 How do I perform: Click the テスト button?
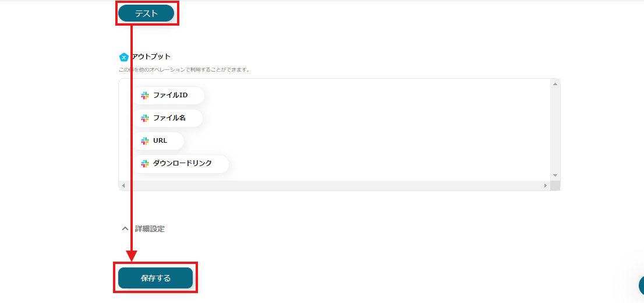(146, 13)
